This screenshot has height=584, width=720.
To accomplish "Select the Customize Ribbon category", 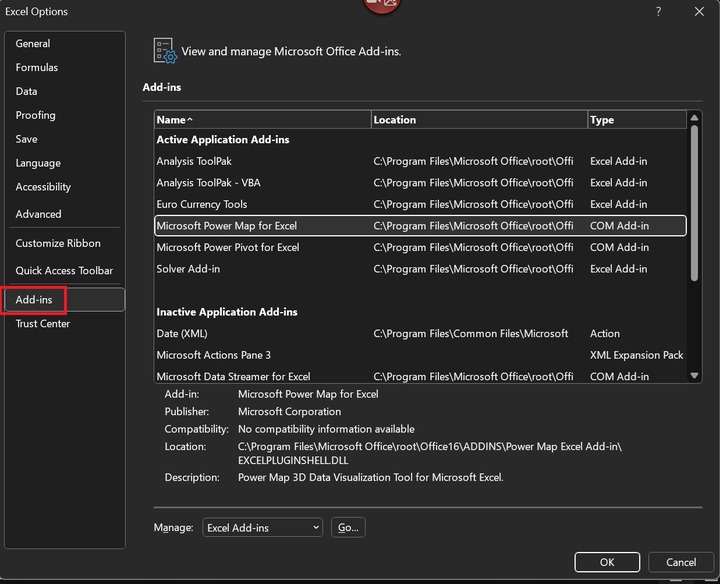I will (58, 243).
